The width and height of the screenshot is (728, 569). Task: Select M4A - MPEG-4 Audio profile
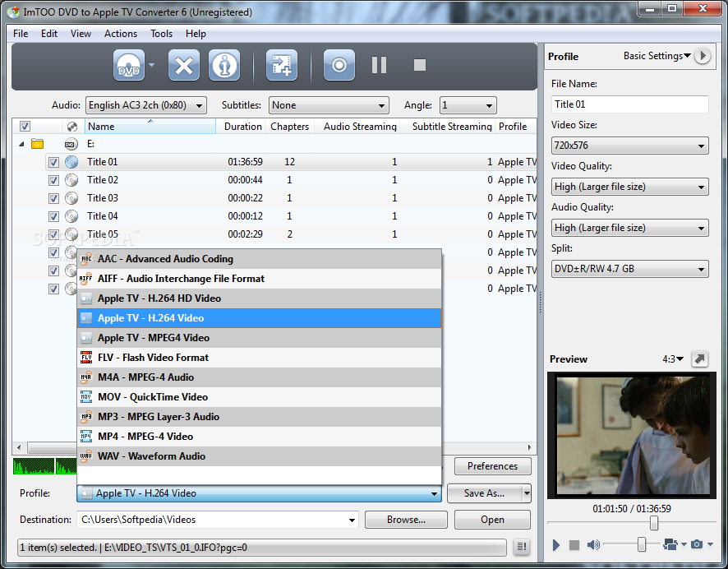[259, 377]
